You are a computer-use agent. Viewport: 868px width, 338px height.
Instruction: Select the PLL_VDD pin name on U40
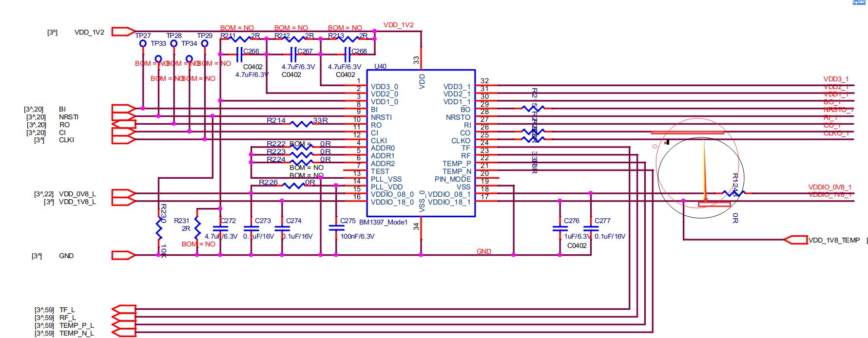point(387,187)
